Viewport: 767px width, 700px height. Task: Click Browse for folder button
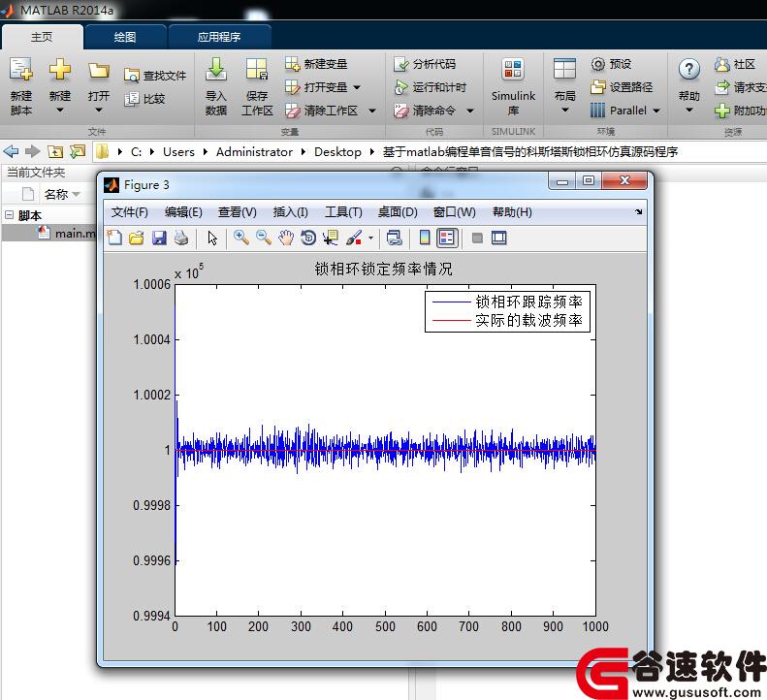coord(78,151)
